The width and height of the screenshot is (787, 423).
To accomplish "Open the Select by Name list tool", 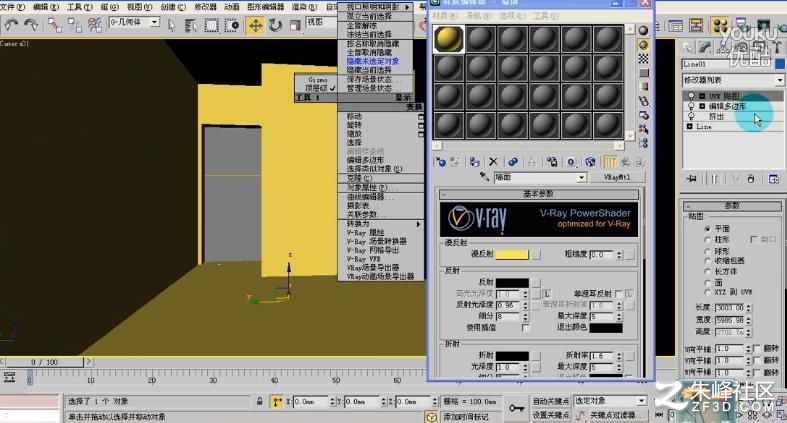I will point(191,25).
